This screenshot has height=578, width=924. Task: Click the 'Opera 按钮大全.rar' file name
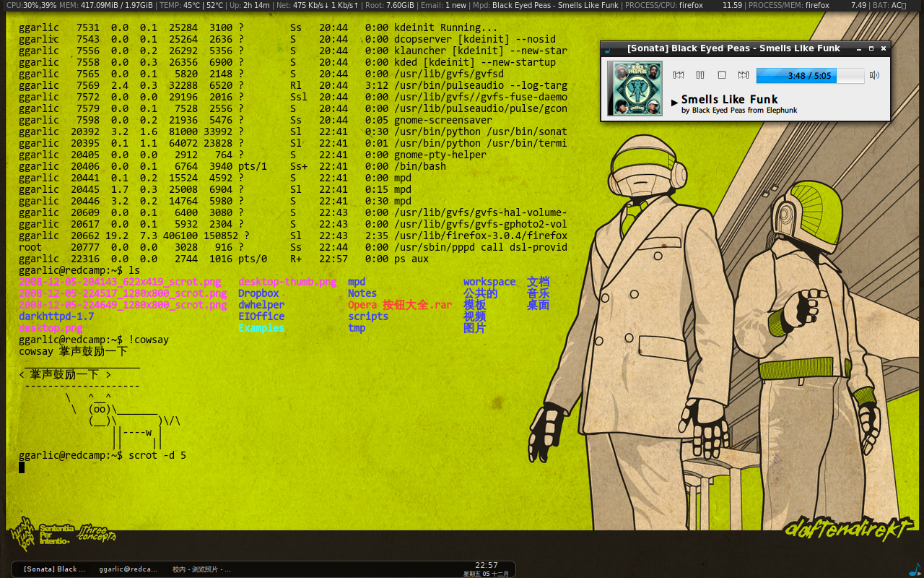point(400,305)
